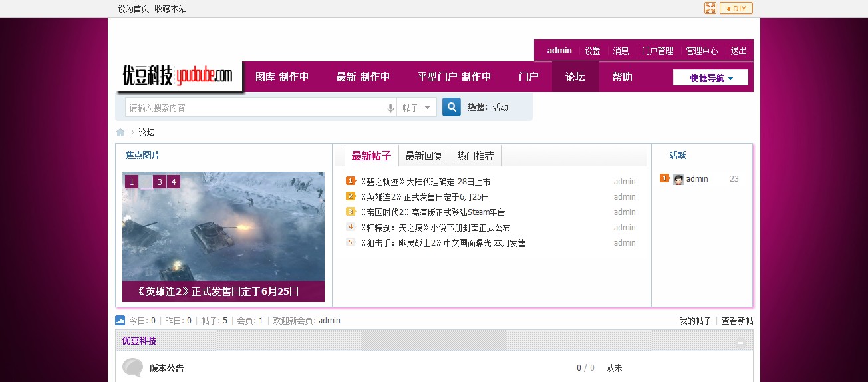
Task: Open post 《碧之轨迹》大陆代理确定 28日上市
Action: coord(426,182)
